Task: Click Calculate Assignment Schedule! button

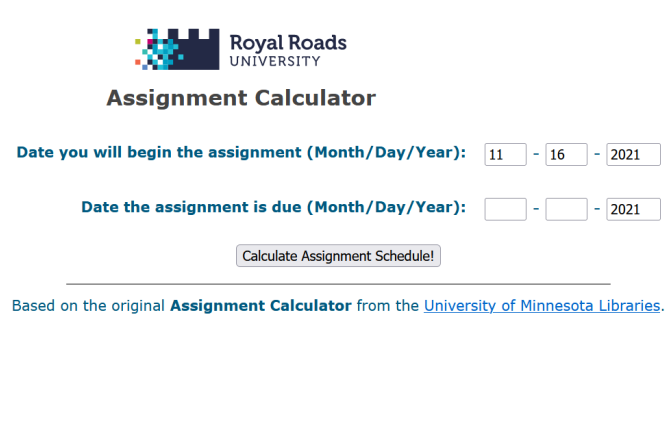Action: click(x=338, y=256)
